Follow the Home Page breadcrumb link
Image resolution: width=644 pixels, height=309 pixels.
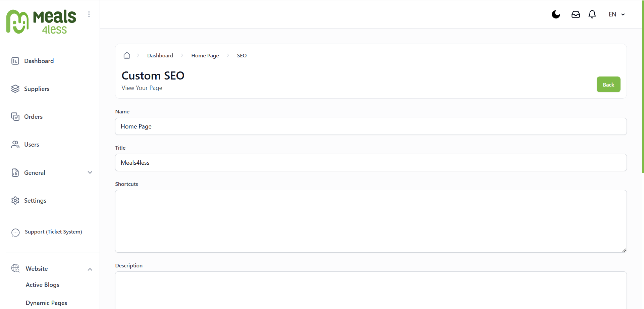coord(205,55)
